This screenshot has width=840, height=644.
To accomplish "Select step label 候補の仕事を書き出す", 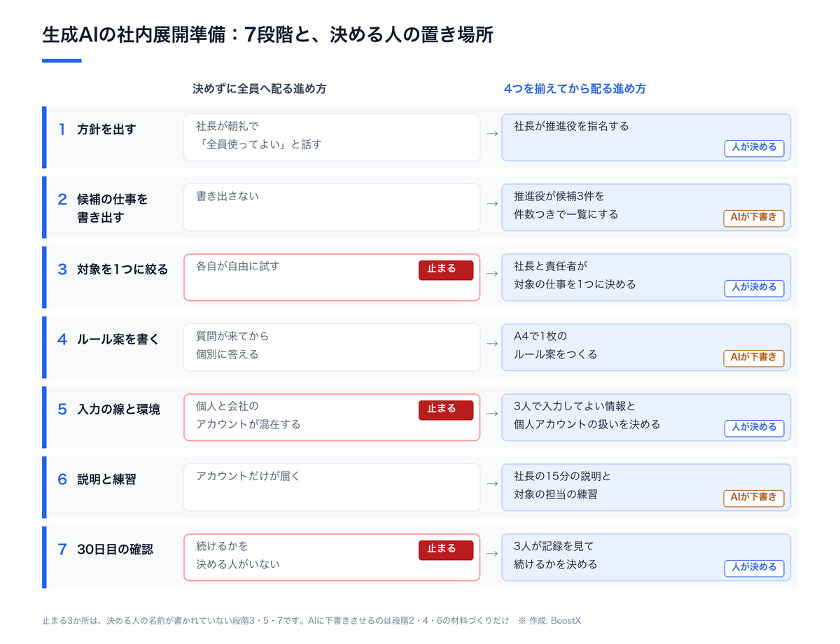I will (113, 208).
